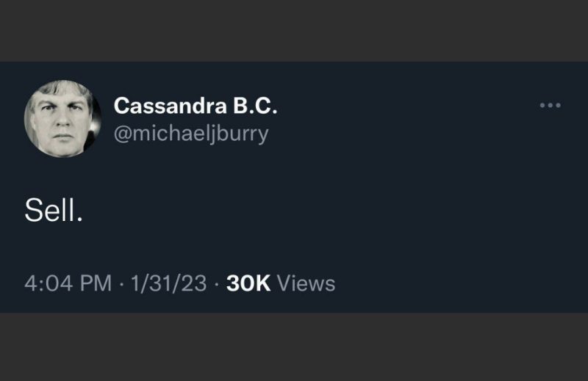Click the dot separator before 30K
This screenshot has width=588, height=381.
(217, 283)
